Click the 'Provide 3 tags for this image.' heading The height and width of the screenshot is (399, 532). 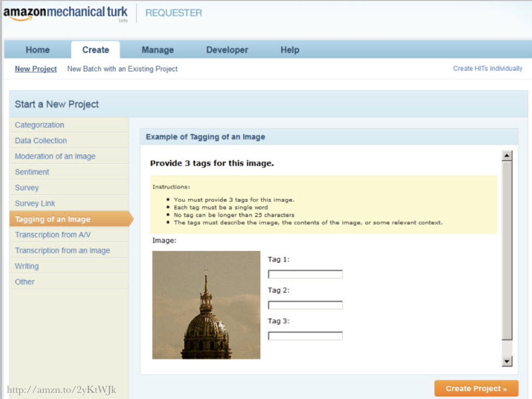click(x=212, y=163)
